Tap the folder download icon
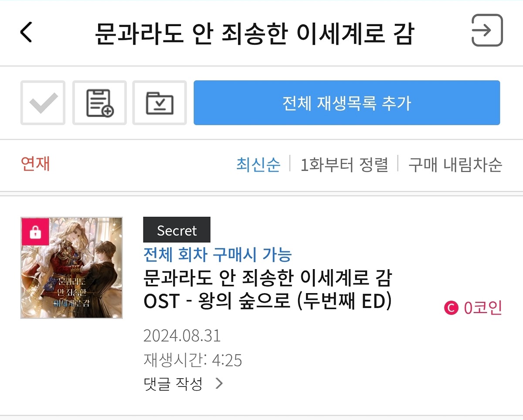Screen dimensions: 523x420 [x=160, y=102]
